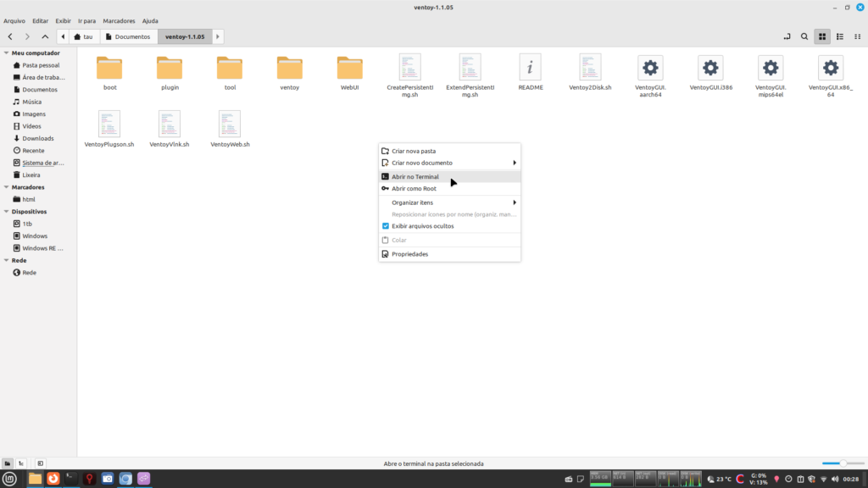Open the Marcadores menu in menu bar
868x488 pixels.
tap(119, 20)
